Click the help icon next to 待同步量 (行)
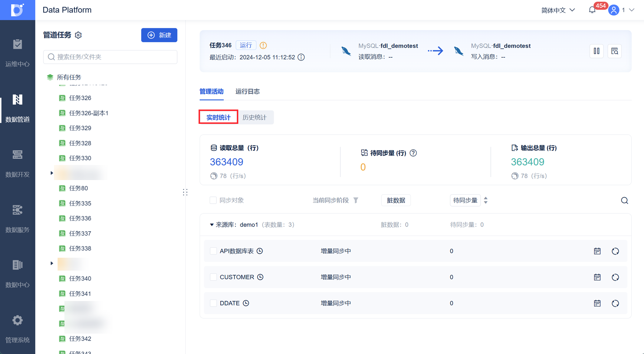 413,153
